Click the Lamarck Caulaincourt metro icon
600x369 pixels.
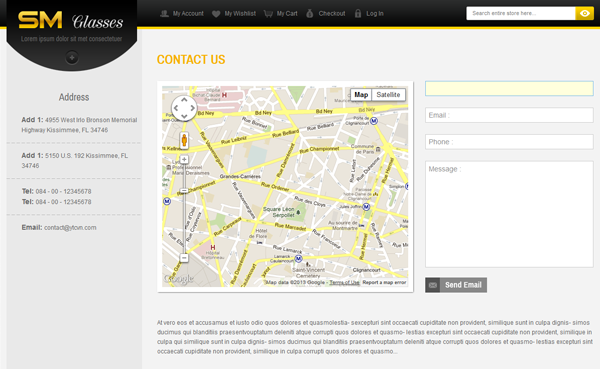coord(298,259)
